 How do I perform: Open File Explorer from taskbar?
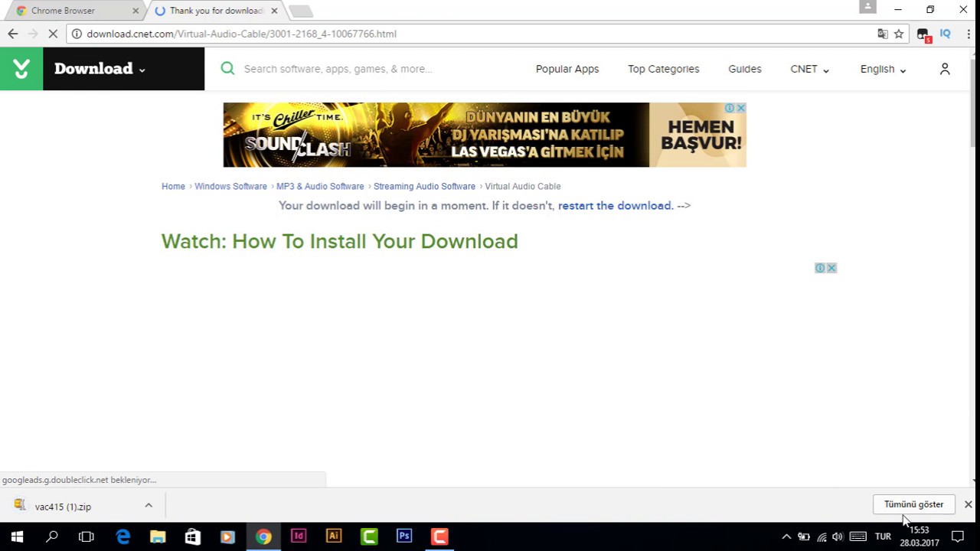(158, 536)
